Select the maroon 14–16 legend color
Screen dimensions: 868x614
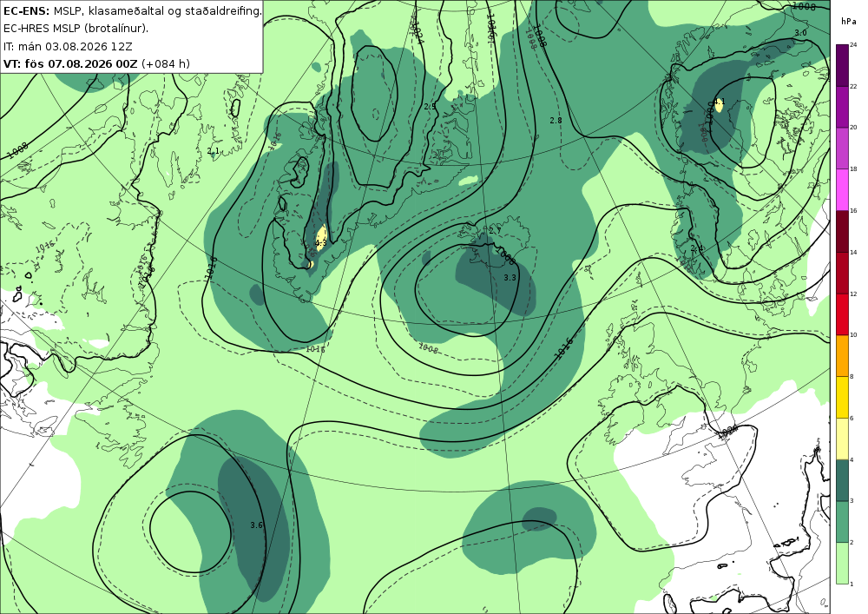(843, 231)
